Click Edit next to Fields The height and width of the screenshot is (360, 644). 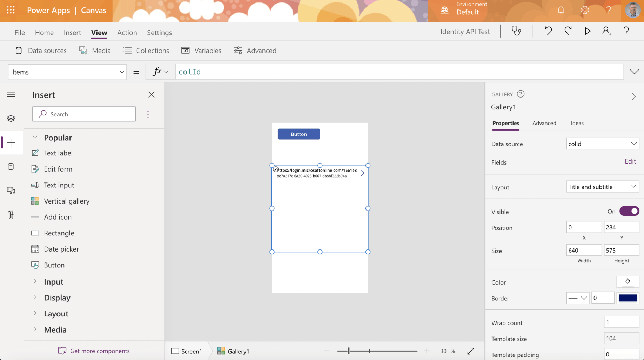(x=630, y=161)
